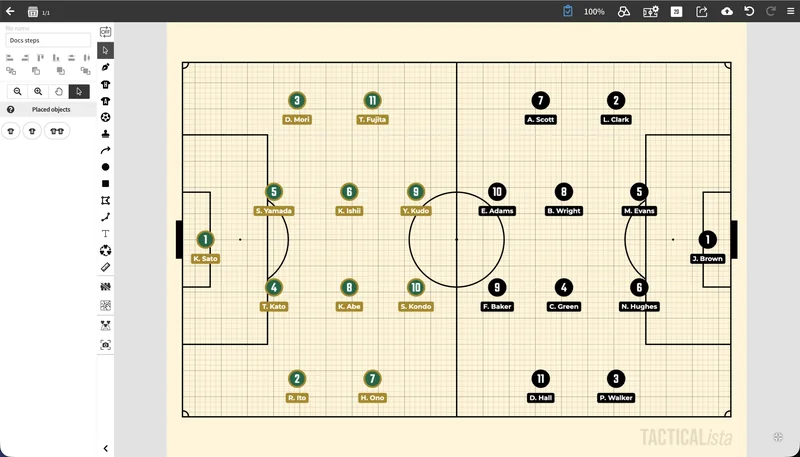800x457 pixels.
Task: Select the segmented circle tool
Action: (106, 250)
